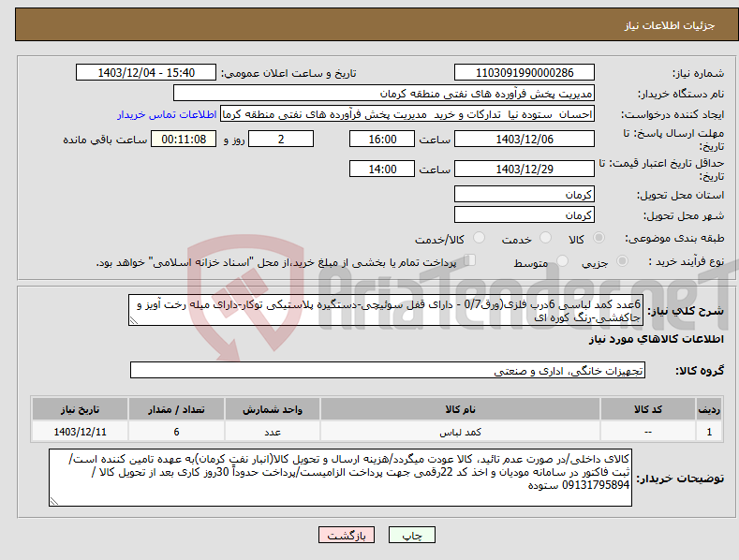Click the کد کالا column header

pyautogui.click(x=648, y=409)
